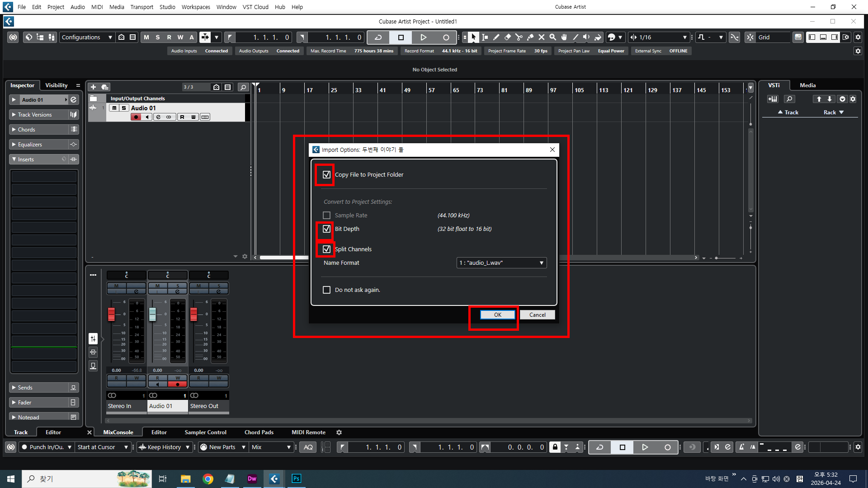Select the Line tool
868x488 pixels.
tap(575, 38)
